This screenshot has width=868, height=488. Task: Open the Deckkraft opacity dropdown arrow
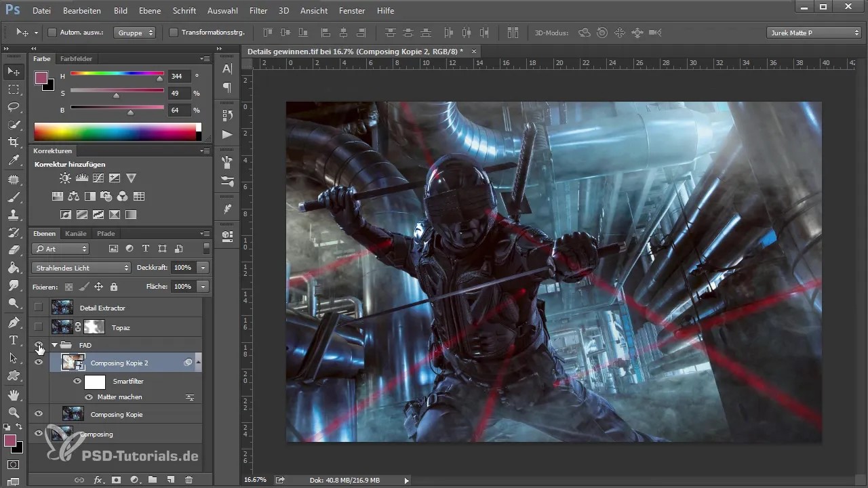(203, 268)
